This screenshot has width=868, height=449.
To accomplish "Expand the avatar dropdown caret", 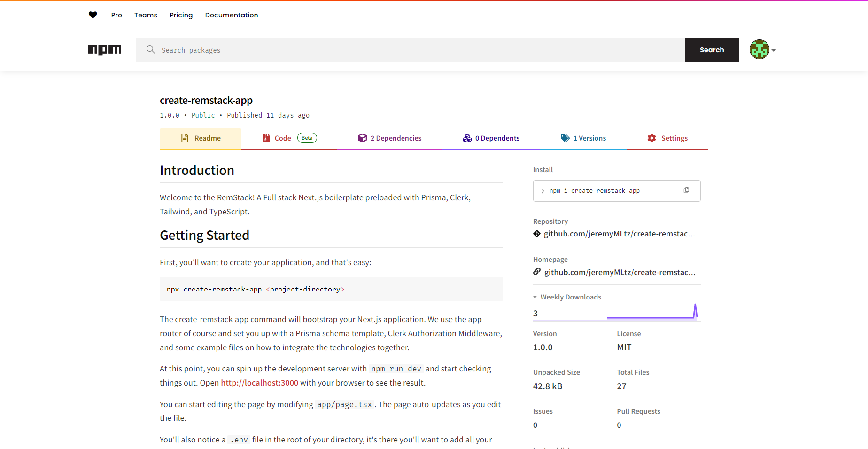I will [774, 50].
